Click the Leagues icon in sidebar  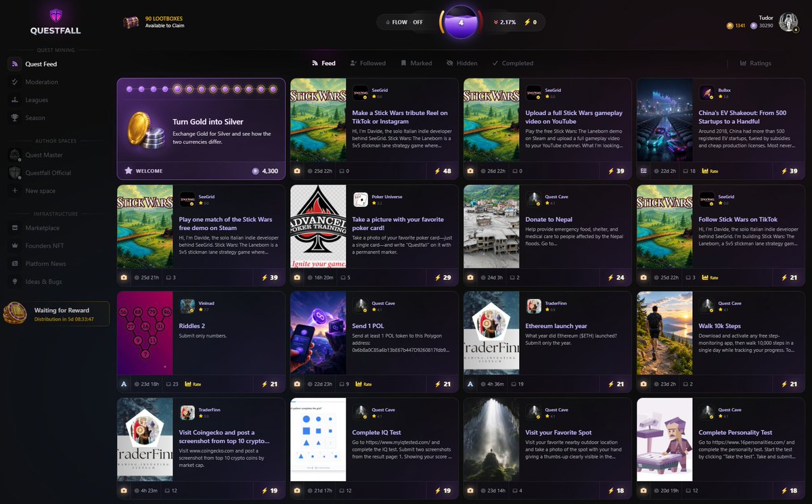tap(15, 100)
